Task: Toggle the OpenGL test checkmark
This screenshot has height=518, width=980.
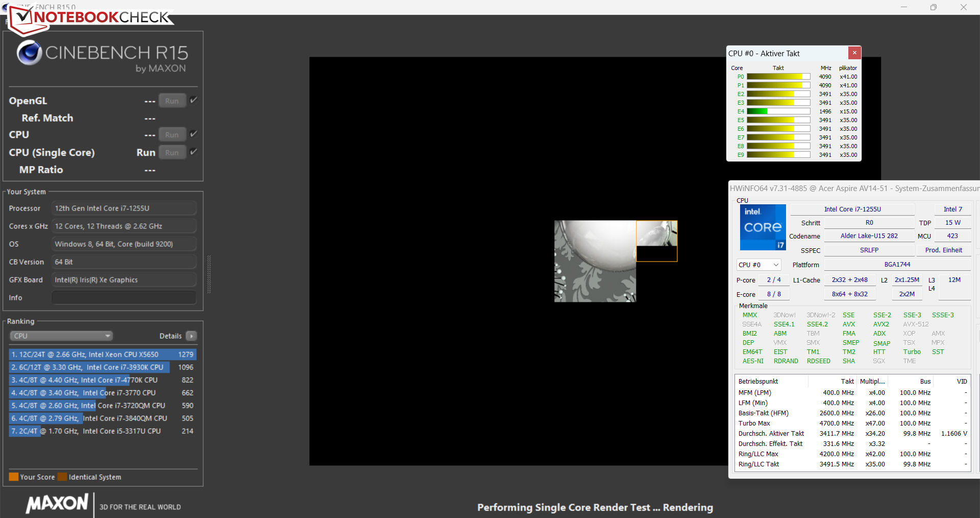Action: pos(193,100)
